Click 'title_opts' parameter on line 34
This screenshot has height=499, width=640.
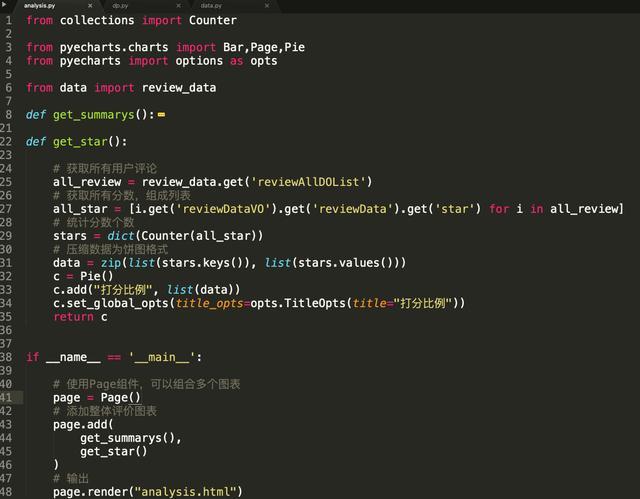click(x=209, y=303)
